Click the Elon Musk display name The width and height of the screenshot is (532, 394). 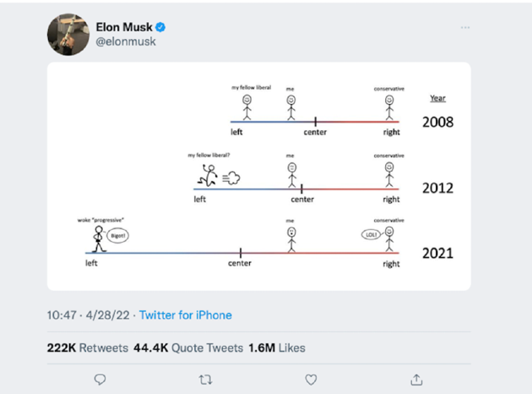tap(125, 27)
